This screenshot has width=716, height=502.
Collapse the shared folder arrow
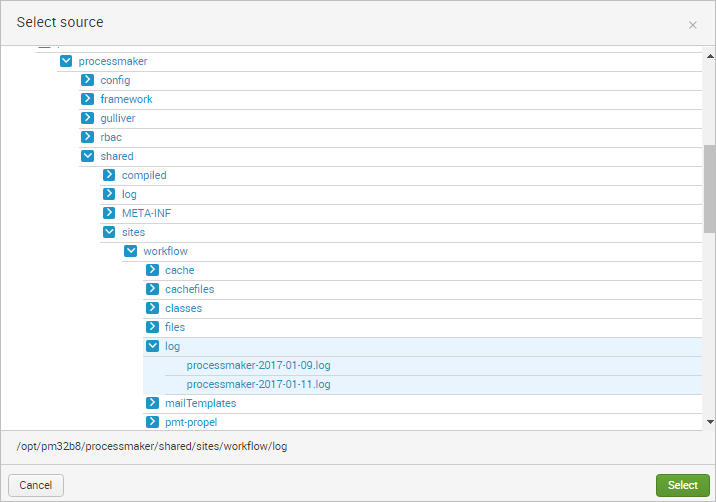click(88, 156)
